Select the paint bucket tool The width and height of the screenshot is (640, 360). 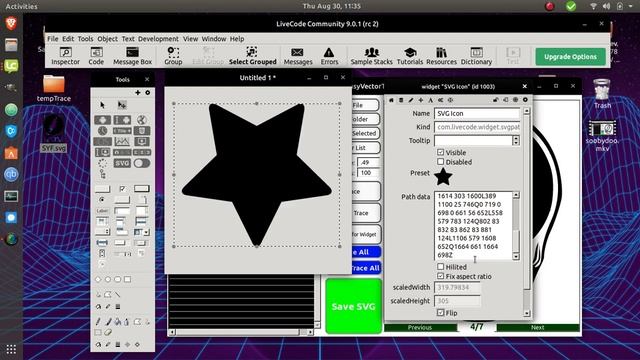pos(118,322)
